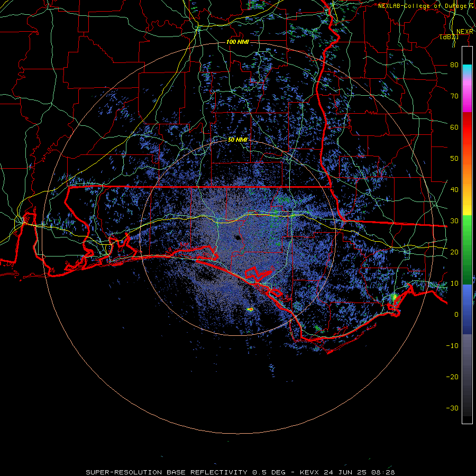This screenshot has width=476, height=476.
Task: Click the 70 value on the dBZ scale
Action: pyautogui.click(x=454, y=96)
